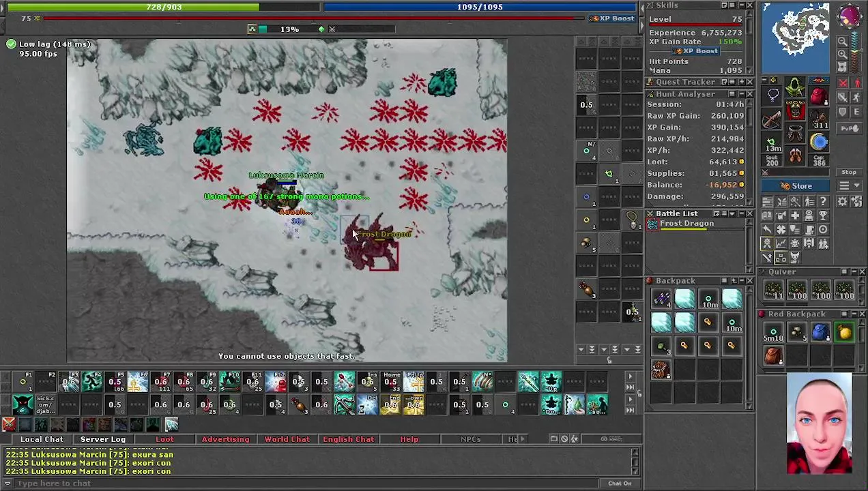Viewport: 868px width, 491px height.
Task: Select the ammunition slot showing 311
Action: (818, 118)
